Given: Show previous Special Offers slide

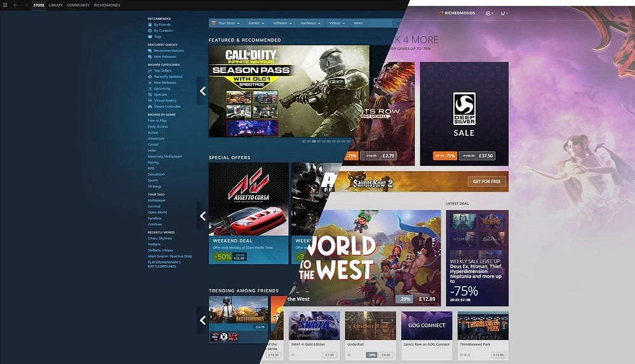Looking at the screenshot, I should pos(203,216).
